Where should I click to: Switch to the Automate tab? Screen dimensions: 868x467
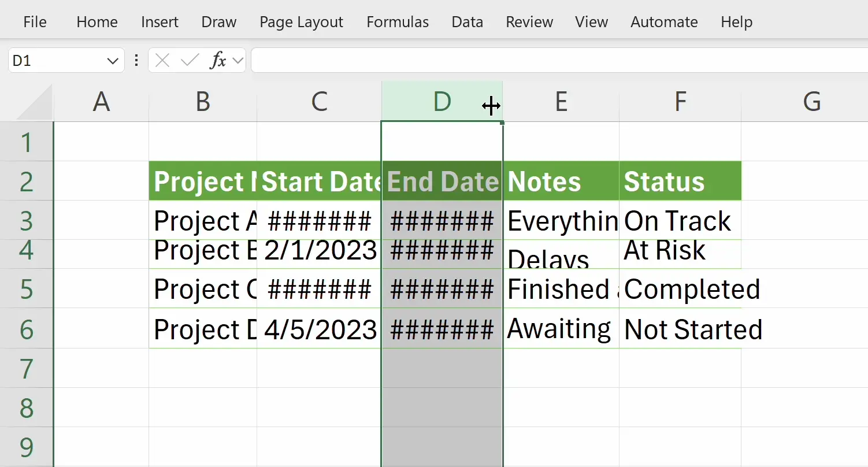(663, 22)
